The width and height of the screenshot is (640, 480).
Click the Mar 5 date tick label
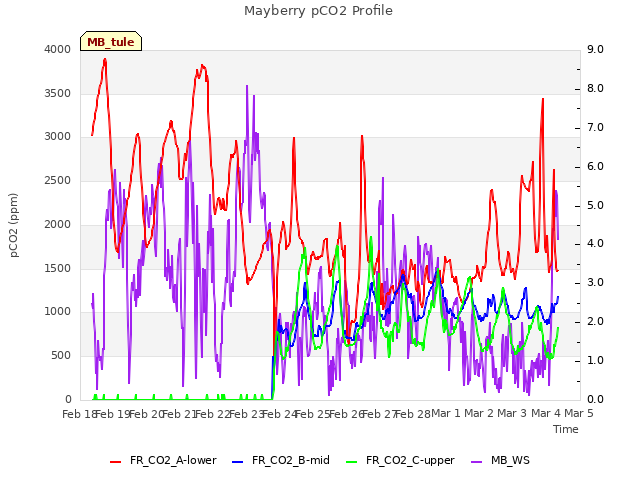pyautogui.click(x=579, y=414)
